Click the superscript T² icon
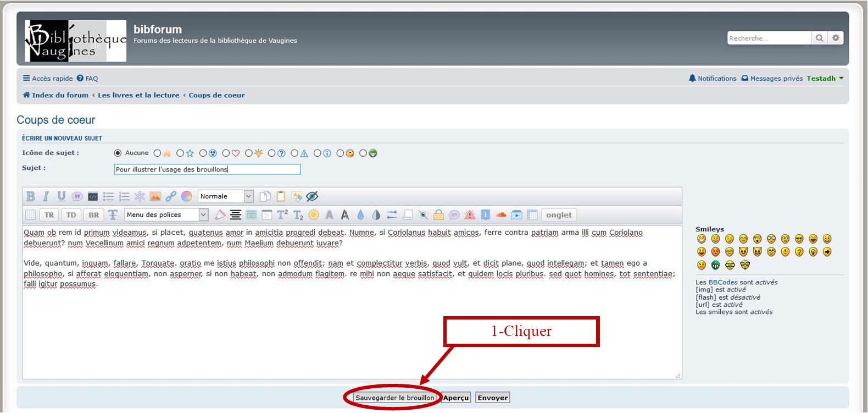The width and height of the screenshot is (868, 413). tap(282, 215)
